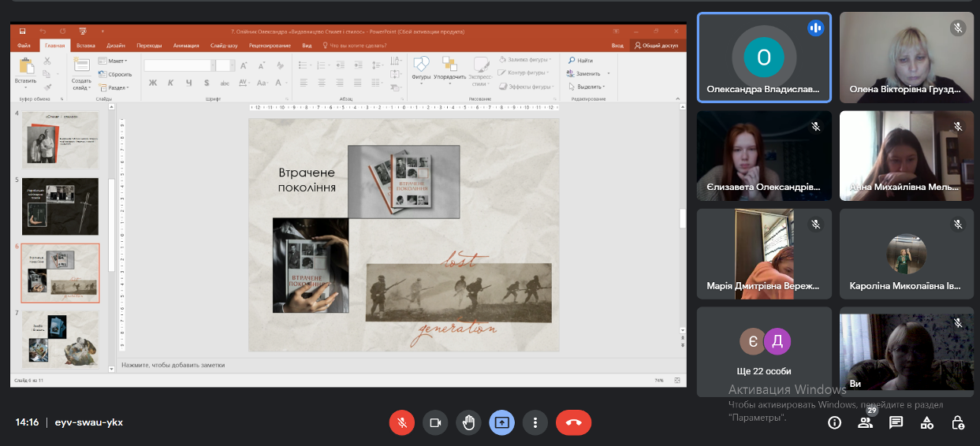Show the participants list
The image size is (980, 446).
(865, 422)
